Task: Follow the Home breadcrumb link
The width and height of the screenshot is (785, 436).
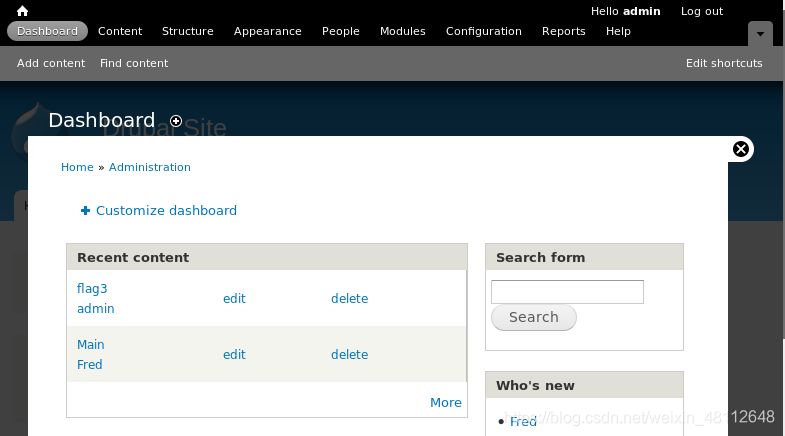Action: [77, 167]
